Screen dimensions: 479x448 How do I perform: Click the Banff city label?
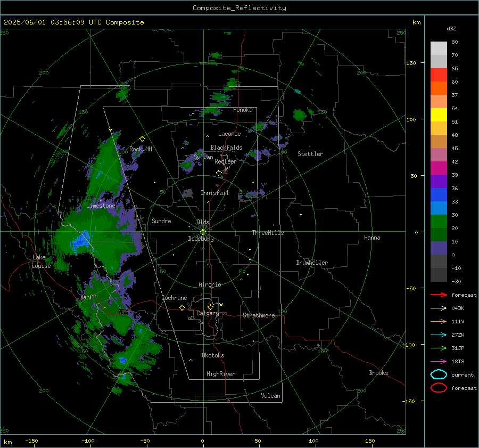point(88,297)
